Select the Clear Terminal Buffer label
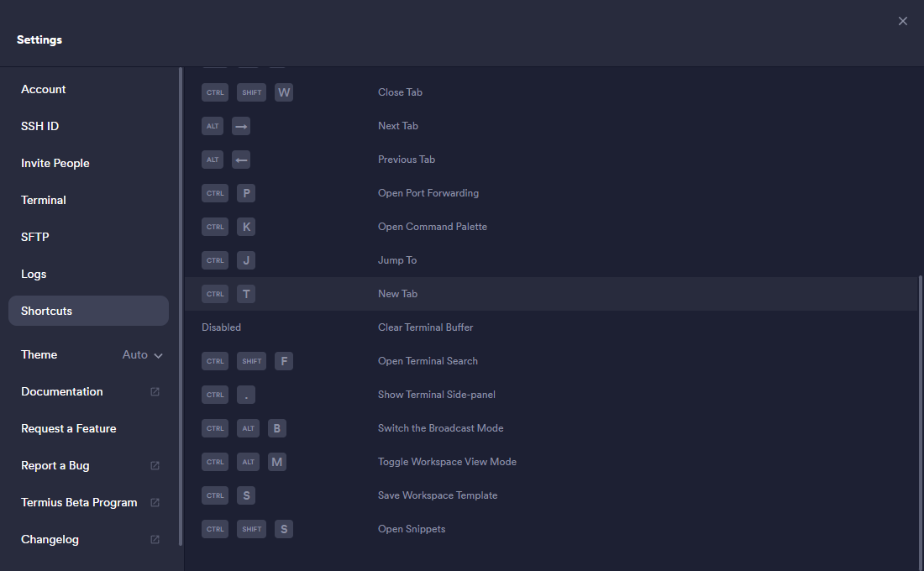Screen dimensions: 924x571 point(426,327)
